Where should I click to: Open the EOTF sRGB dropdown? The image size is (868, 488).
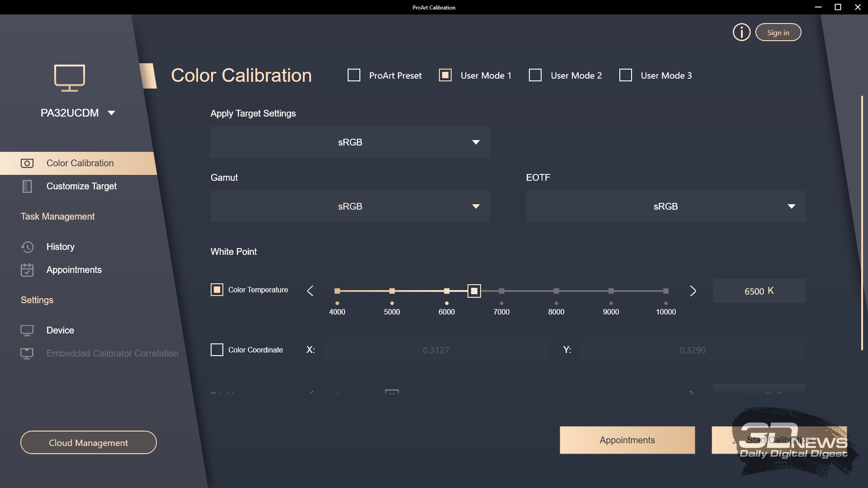(665, 206)
